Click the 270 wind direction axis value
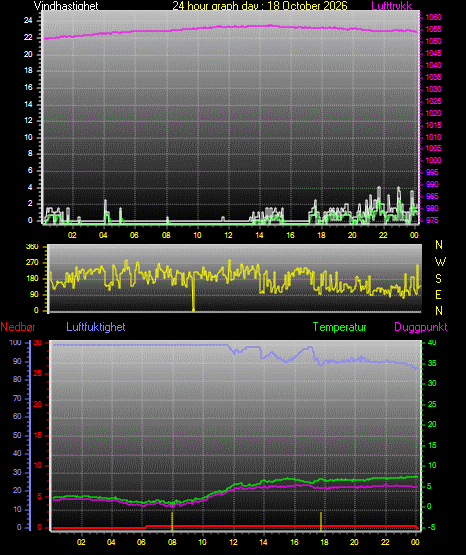This screenshot has height=555, width=466. point(32,263)
